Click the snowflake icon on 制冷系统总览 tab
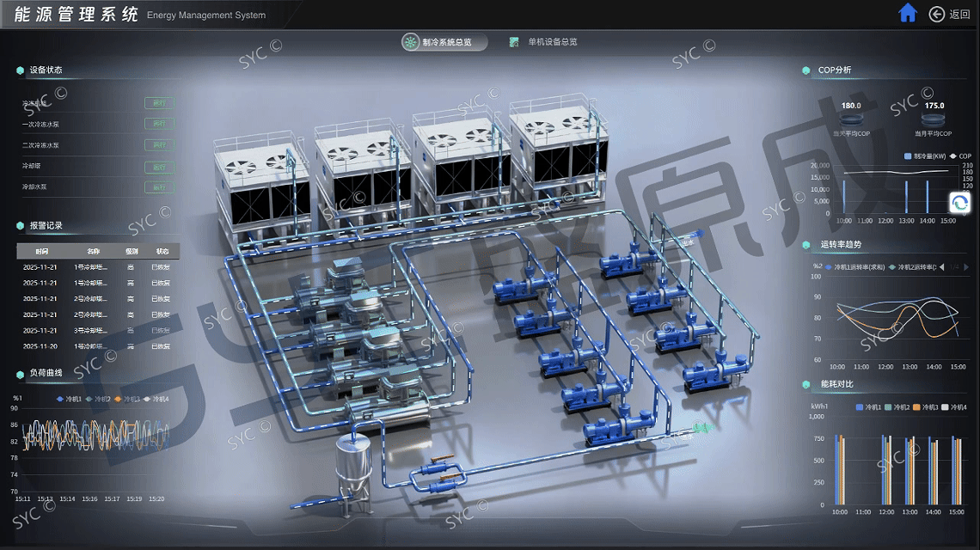 [x=412, y=42]
